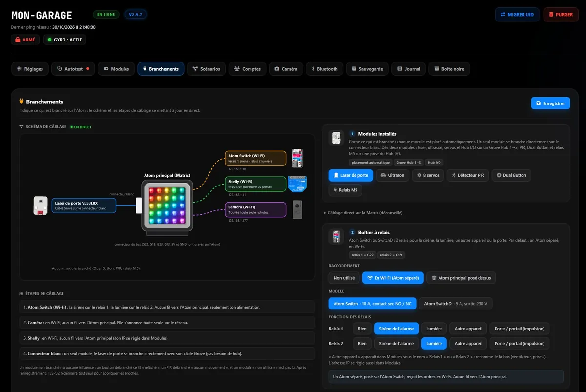Screen dimensions: 586x392
Task: Click the Atom Matrix LED grid
Action: click(166, 205)
